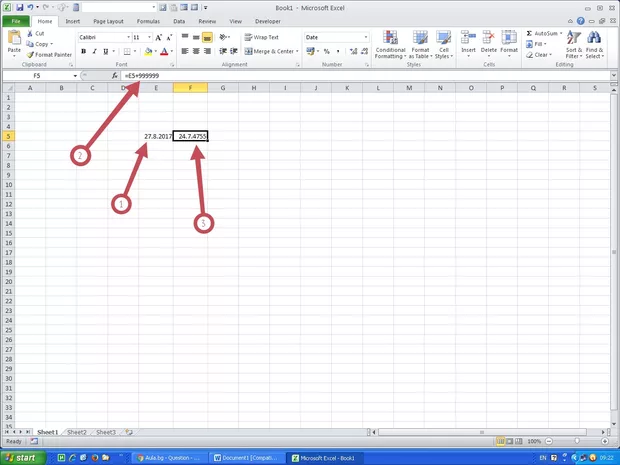This screenshot has height=465, width=620.
Task: Click the Windows Start button
Action: coord(23,458)
